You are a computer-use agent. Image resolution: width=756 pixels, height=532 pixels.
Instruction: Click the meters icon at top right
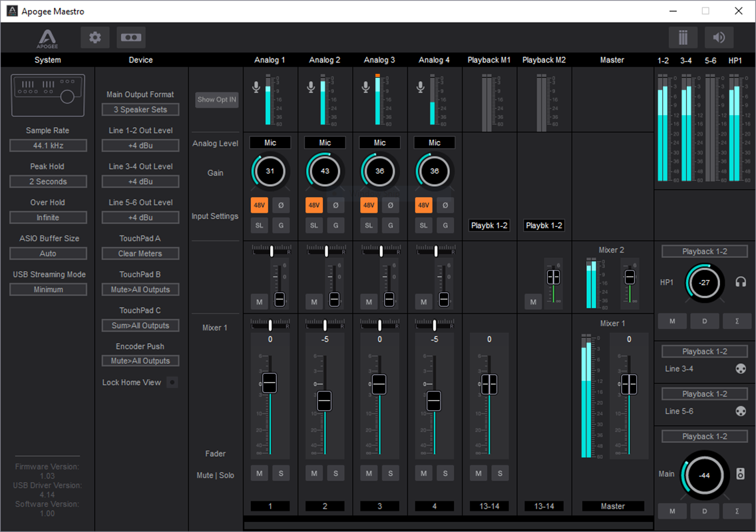coord(683,37)
